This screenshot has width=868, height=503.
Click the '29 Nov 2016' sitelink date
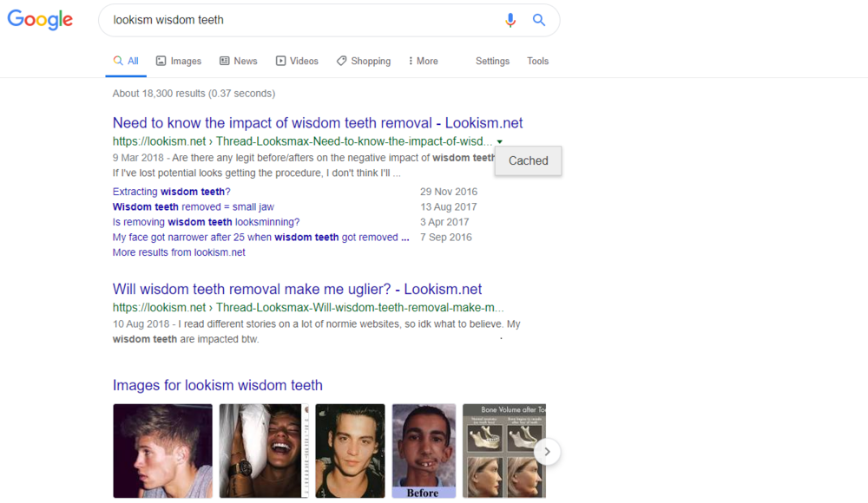pos(449,192)
